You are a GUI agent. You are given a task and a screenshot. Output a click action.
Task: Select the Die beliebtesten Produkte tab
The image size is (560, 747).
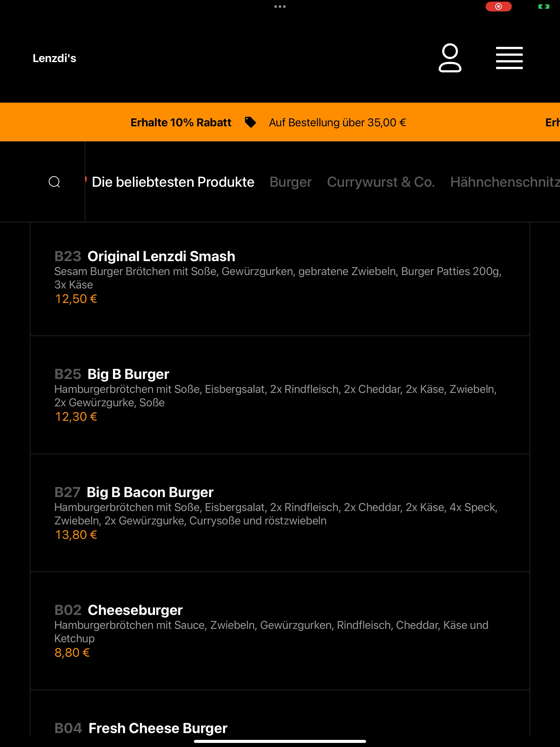(173, 182)
